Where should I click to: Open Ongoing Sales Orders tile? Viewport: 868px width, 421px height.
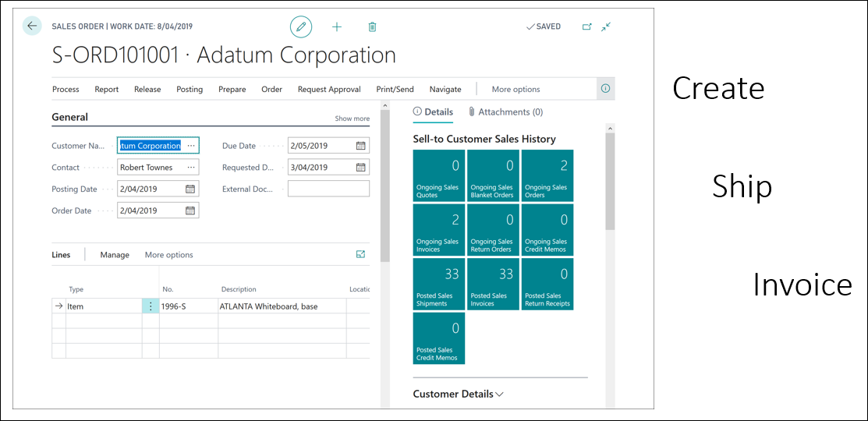[547, 175]
